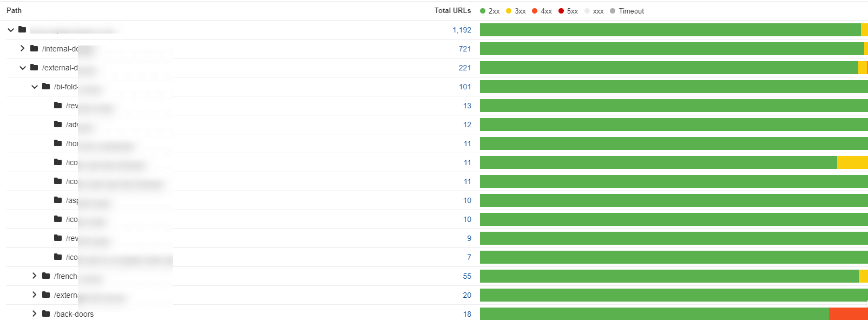Image resolution: width=868 pixels, height=320 pixels.
Task: Toggle the Timeout legend item
Action: [x=627, y=11]
